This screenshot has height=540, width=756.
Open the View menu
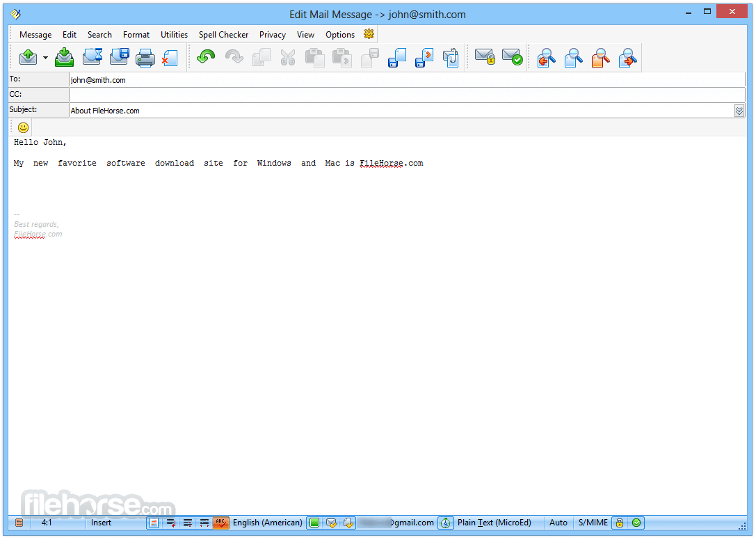tap(306, 35)
